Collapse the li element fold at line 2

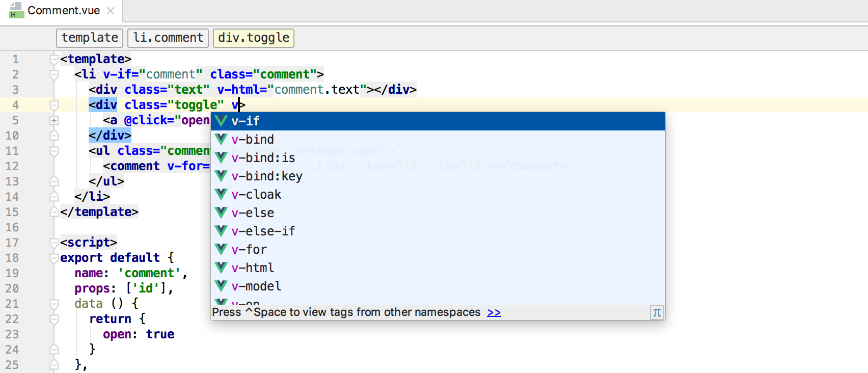54,75
